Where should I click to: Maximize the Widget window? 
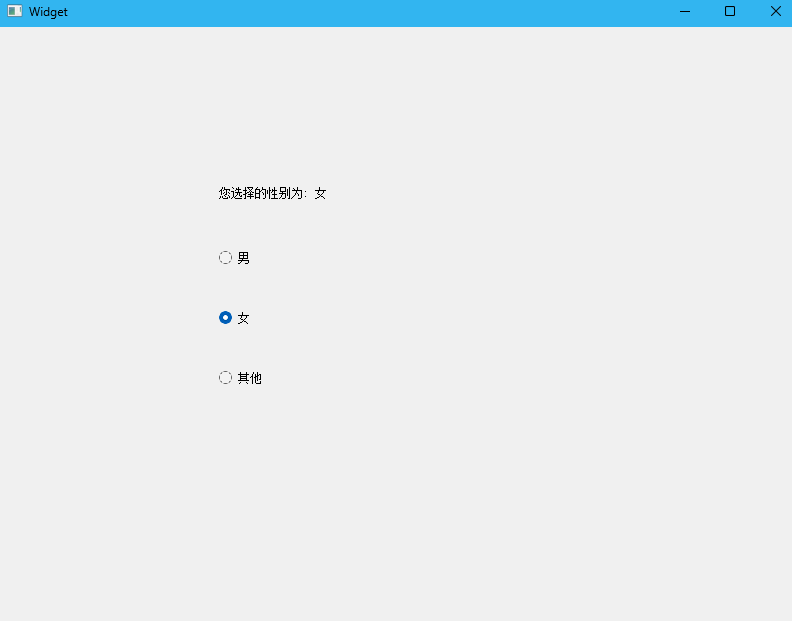(x=730, y=12)
